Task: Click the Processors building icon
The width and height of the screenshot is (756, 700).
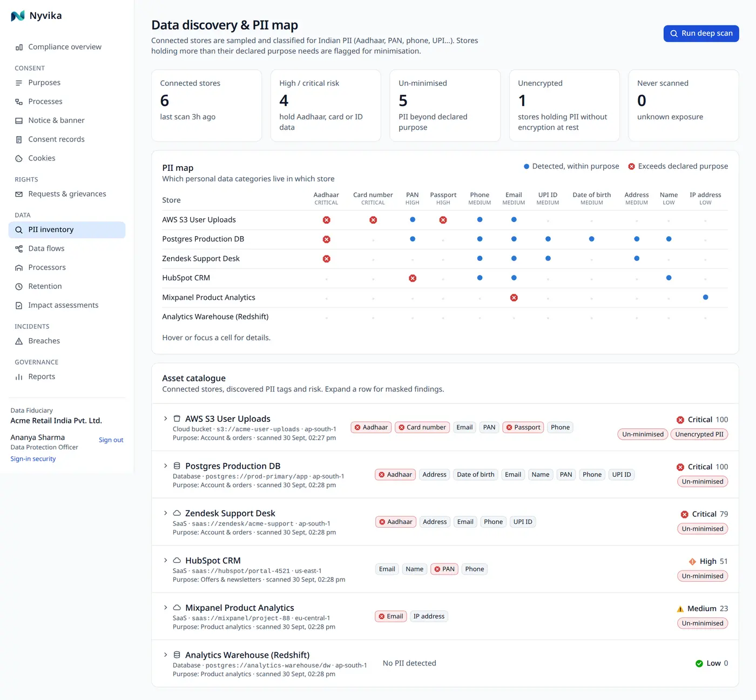Action: [x=19, y=267]
